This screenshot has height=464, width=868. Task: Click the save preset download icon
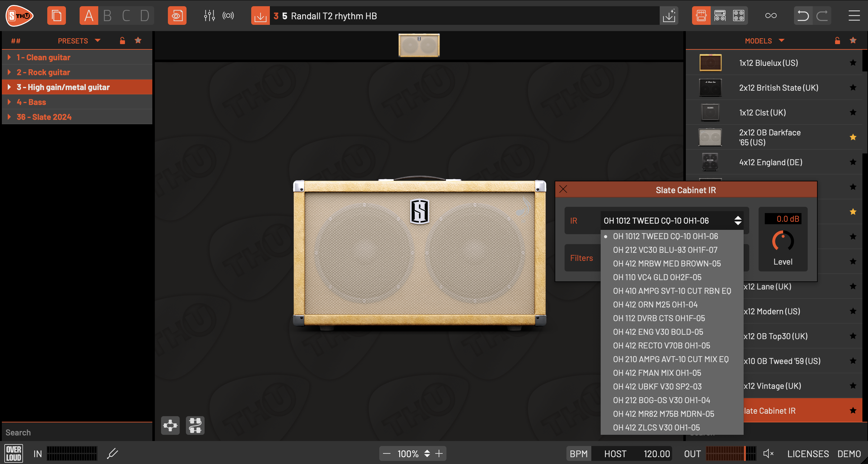260,16
